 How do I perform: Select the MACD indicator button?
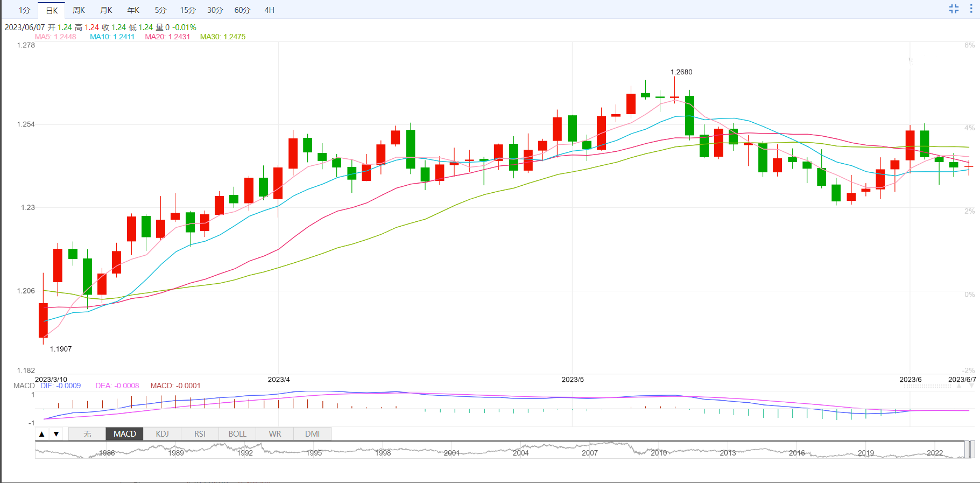[x=125, y=434]
